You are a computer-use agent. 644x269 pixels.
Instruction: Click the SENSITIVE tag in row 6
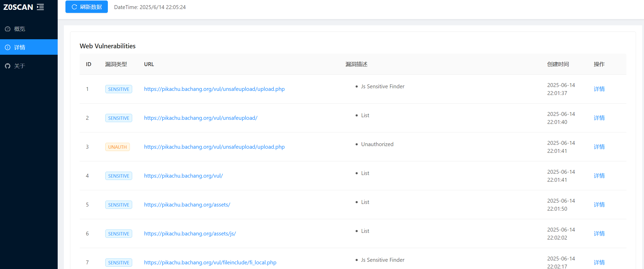pyautogui.click(x=119, y=234)
